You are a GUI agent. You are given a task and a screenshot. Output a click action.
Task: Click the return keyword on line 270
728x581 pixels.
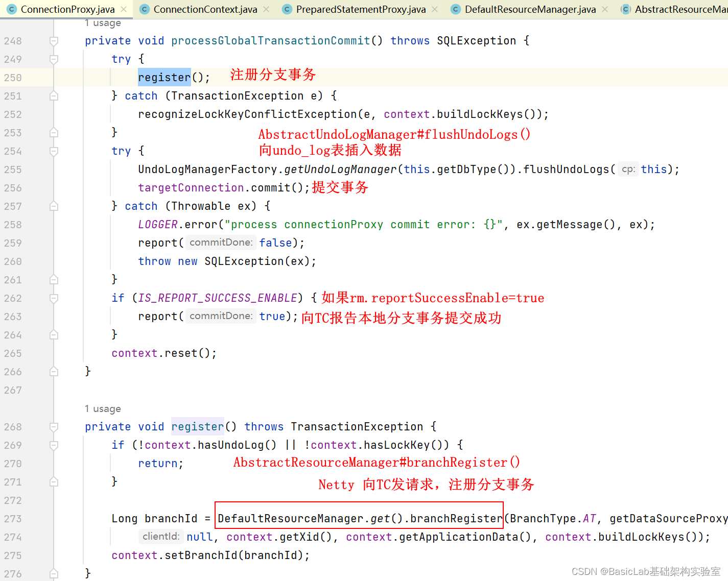(x=158, y=464)
